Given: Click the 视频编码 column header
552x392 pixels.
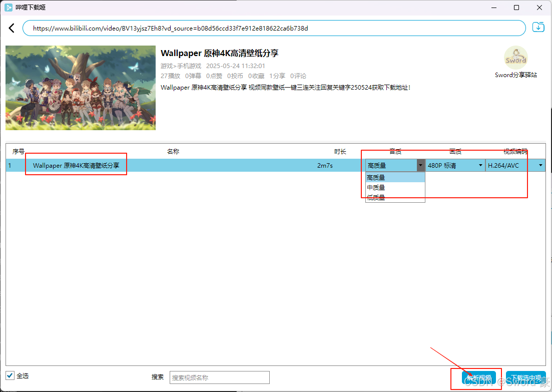Looking at the screenshot, I should pos(515,152).
